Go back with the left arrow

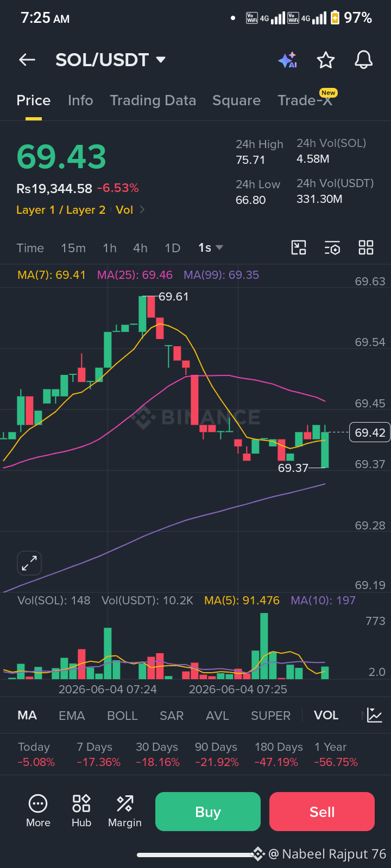click(x=27, y=60)
